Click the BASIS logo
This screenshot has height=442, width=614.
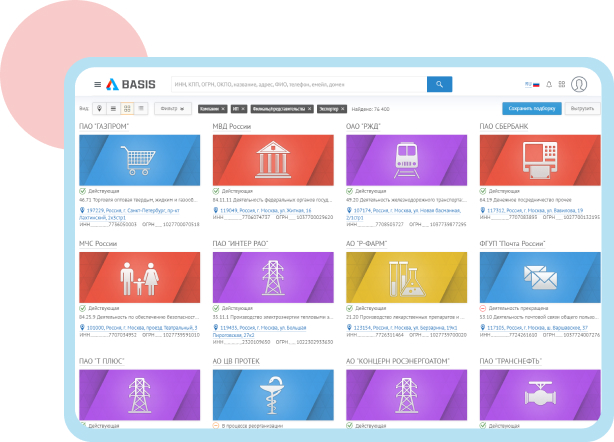point(130,85)
